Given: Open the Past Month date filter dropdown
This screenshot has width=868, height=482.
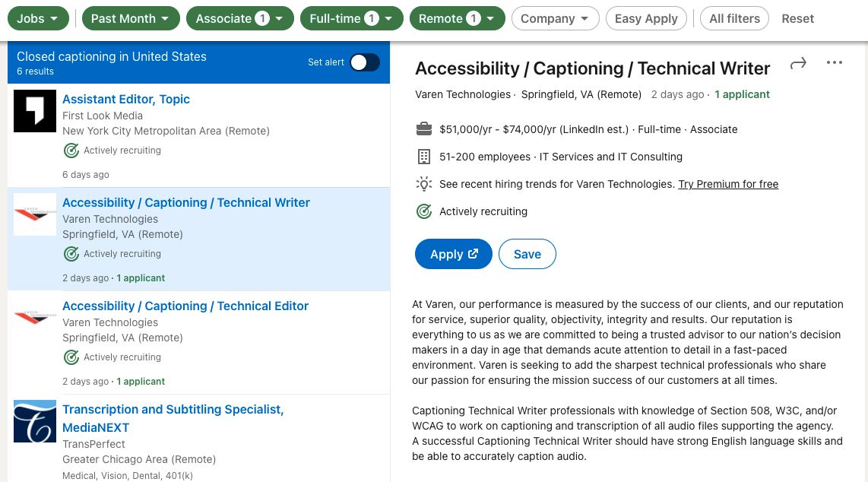Looking at the screenshot, I should (130, 17).
